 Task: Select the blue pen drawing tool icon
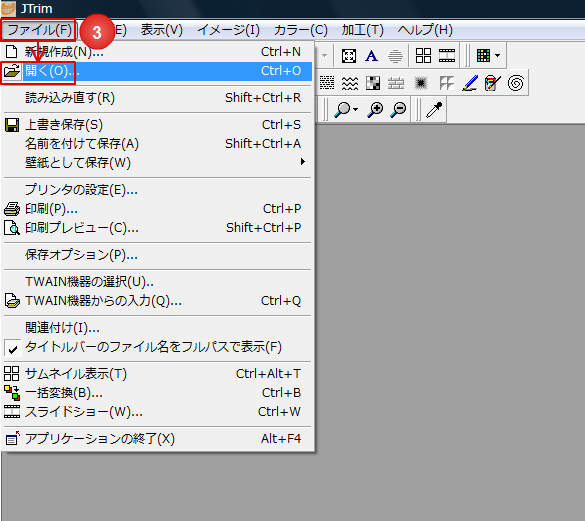click(x=470, y=83)
